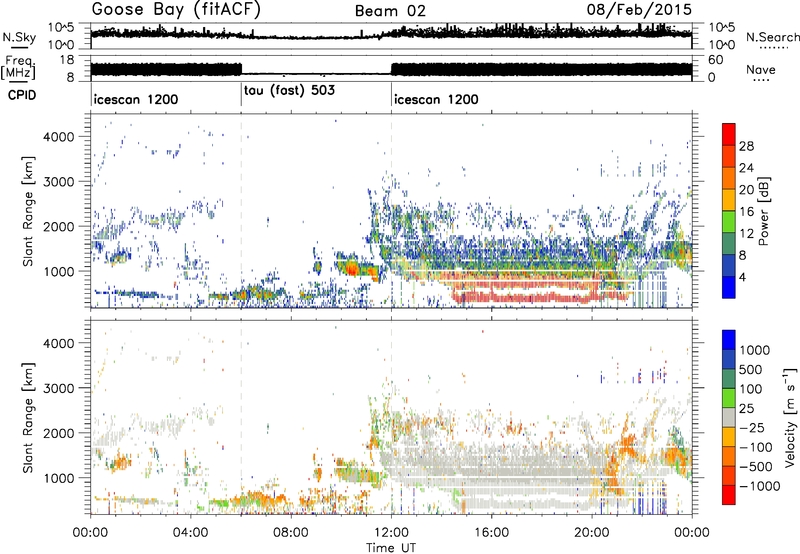Click the "N.Search" legend label

click(x=772, y=37)
